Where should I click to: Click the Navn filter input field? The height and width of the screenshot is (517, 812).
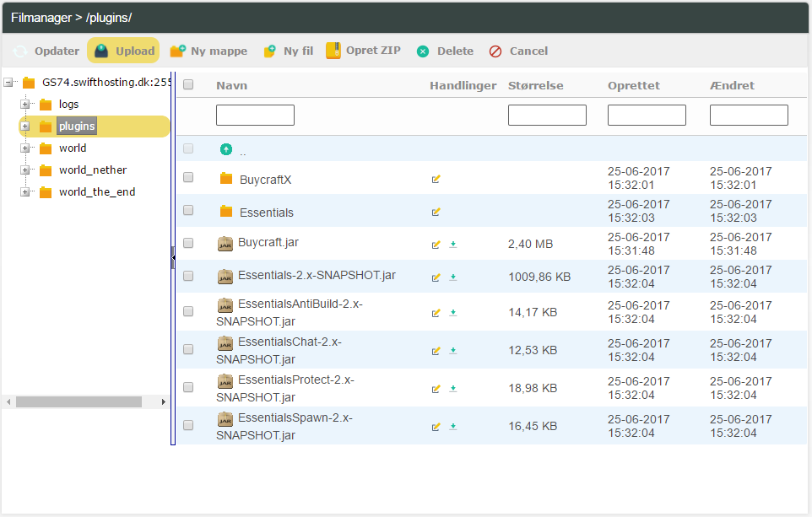pyautogui.click(x=255, y=115)
